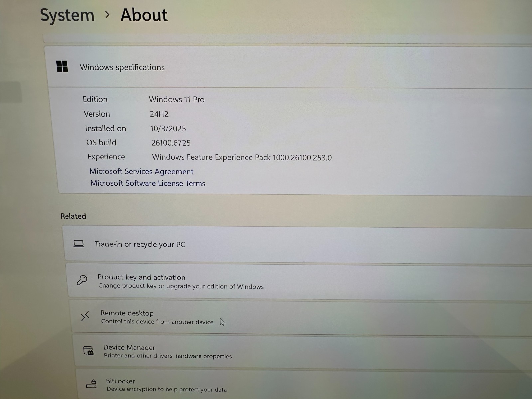
Task: Click 'Change product key or upgrade your edition' text
Action: point(181,286)
